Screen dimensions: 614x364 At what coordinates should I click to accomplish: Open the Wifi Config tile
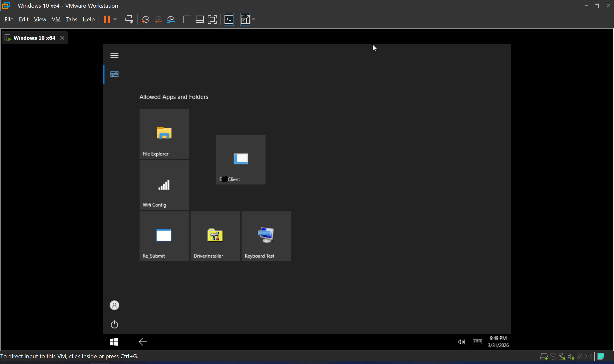(x=164, y=185)
